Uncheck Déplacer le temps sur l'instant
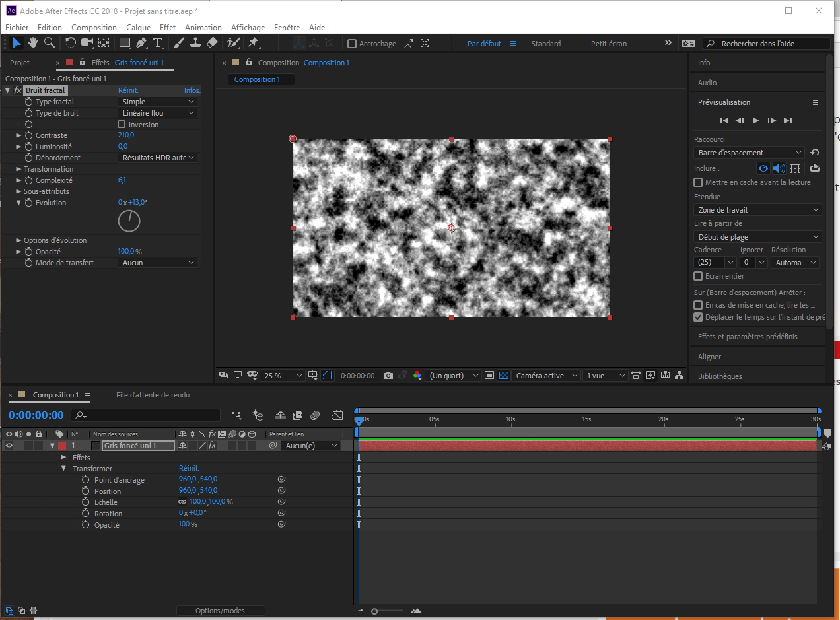Viewport: 840px width, 620px height. 698,317
